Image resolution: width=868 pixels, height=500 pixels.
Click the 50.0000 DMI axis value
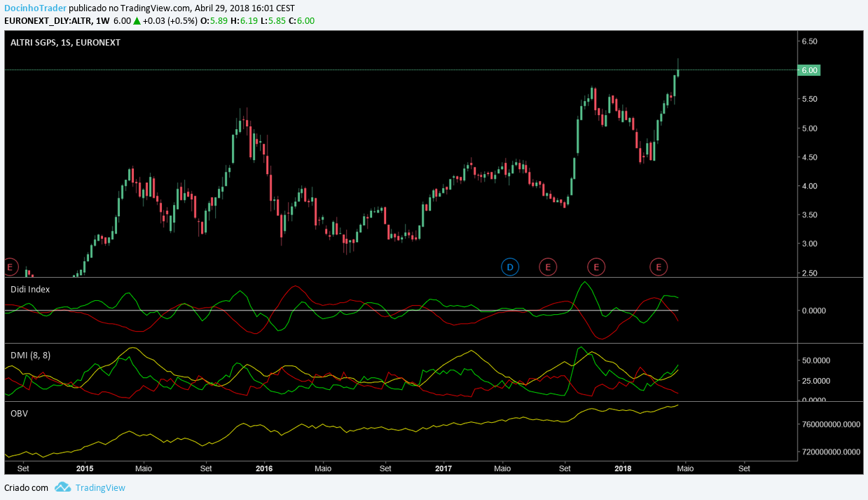[x=815, y=360]
